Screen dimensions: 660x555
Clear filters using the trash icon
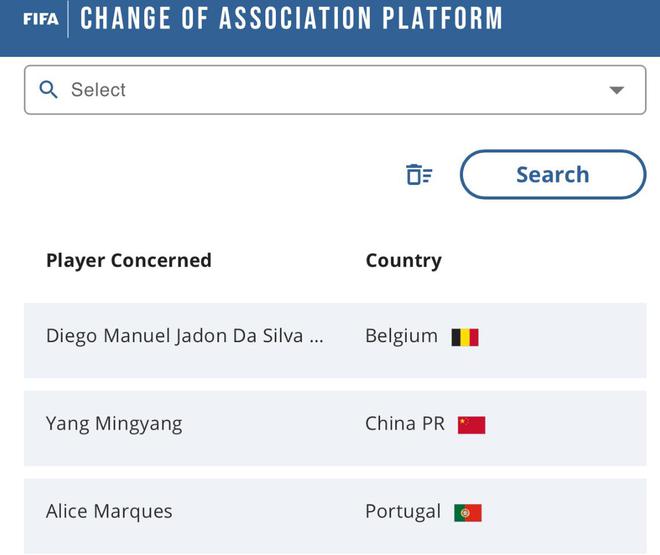tap(419, 175)
